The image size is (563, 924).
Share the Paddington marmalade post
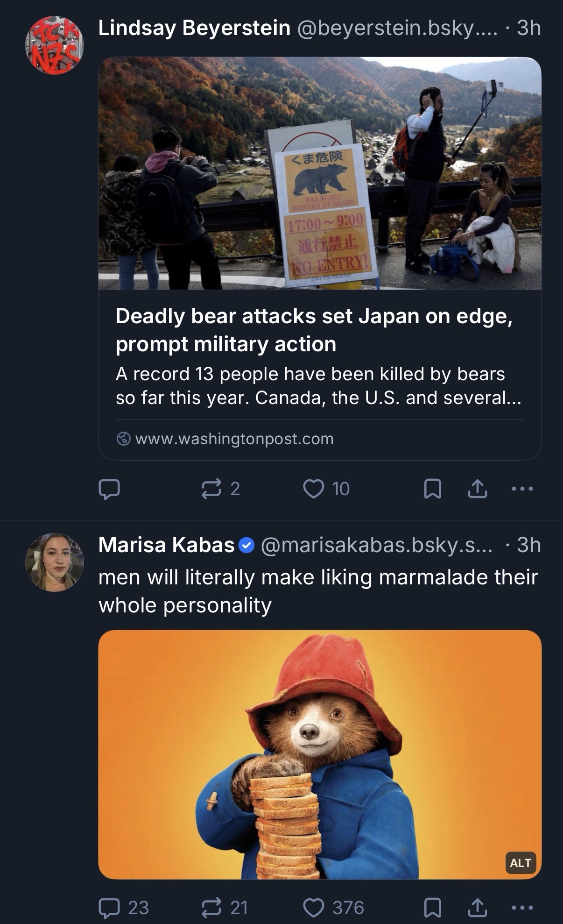click(x=477, y=908)
